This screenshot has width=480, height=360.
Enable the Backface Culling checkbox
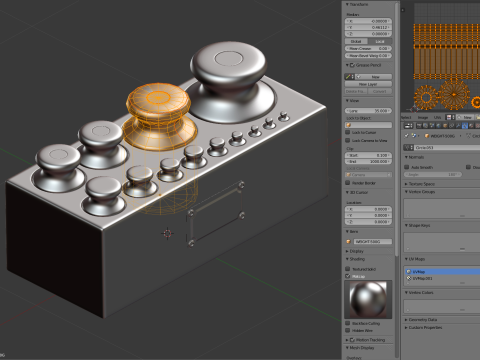point(348,323)
